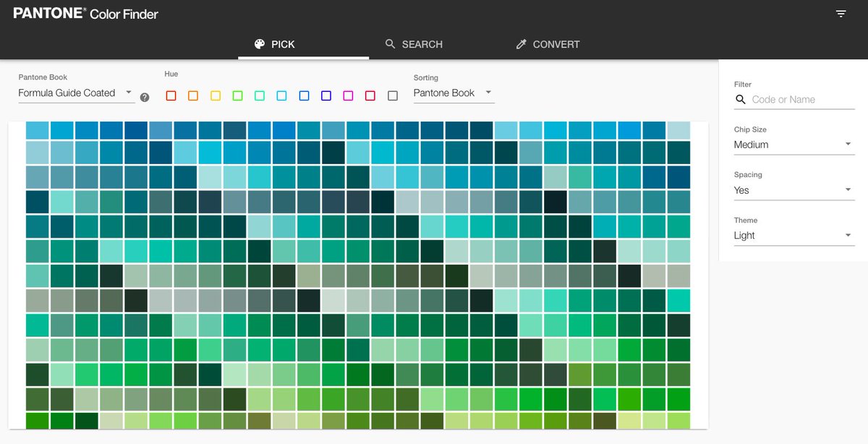Open the Pantone Book dropdown
Image resolution: width=868 pixels, height=444 pixels.
click(76, 93)
